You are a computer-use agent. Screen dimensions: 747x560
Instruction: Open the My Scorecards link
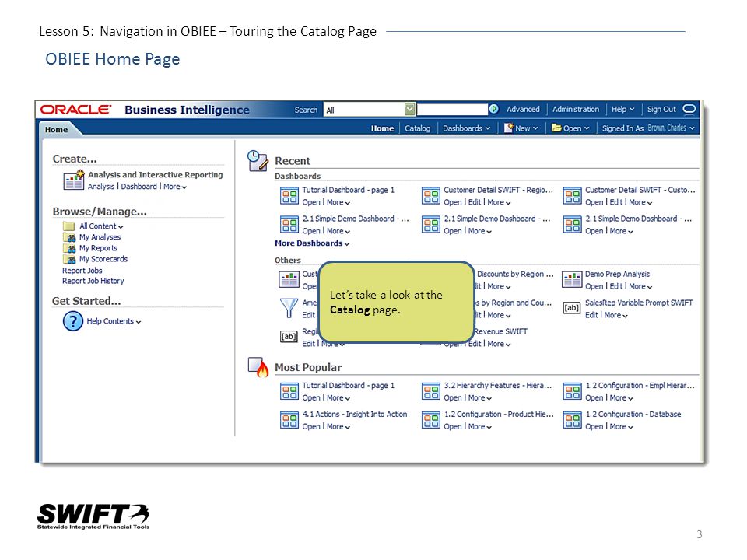click(x=103, y=259)
